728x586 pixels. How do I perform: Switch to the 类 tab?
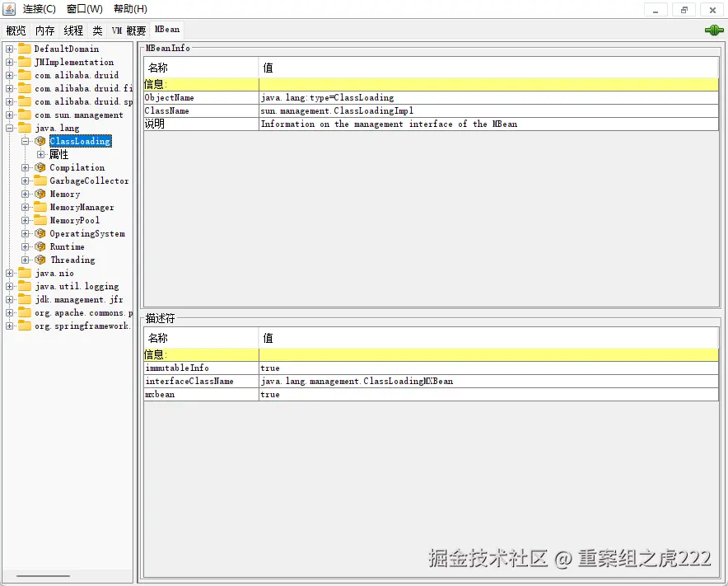tap(97, 30)
